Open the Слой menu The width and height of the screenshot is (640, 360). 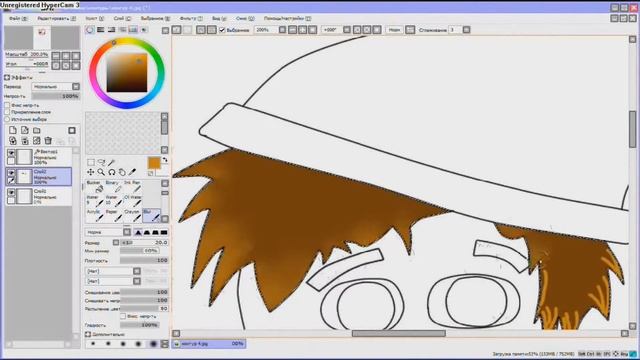coord(122,18)
